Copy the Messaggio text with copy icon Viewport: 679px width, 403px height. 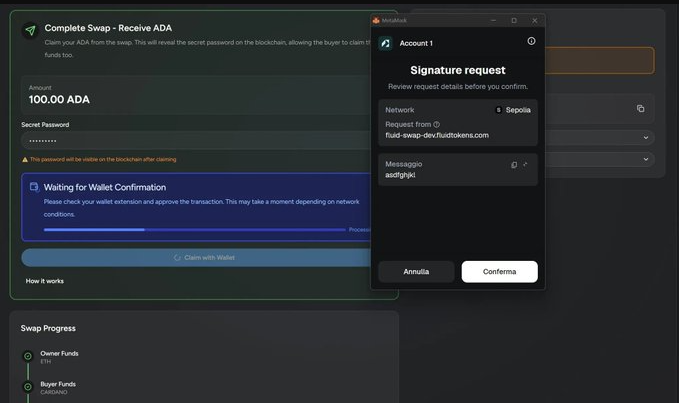pyautogui.click(x=514, y=164)
